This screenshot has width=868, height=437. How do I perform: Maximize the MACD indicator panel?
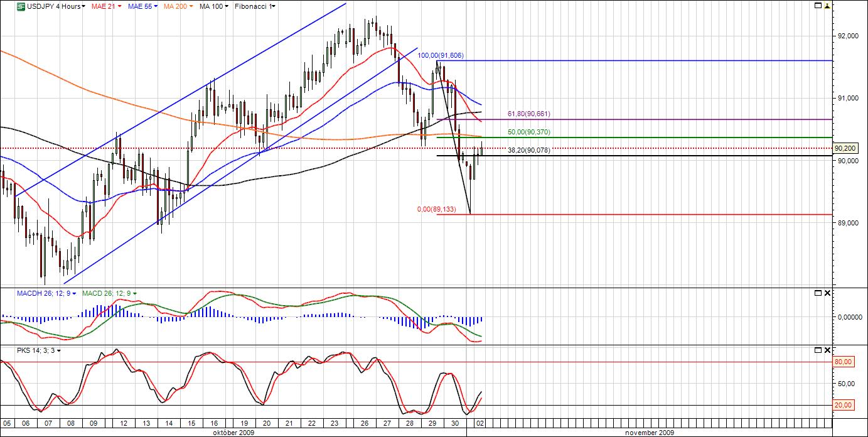(818, 293)
